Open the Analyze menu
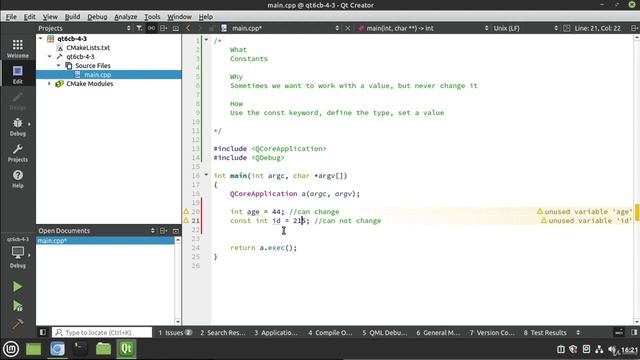 (x=126, y=17)
